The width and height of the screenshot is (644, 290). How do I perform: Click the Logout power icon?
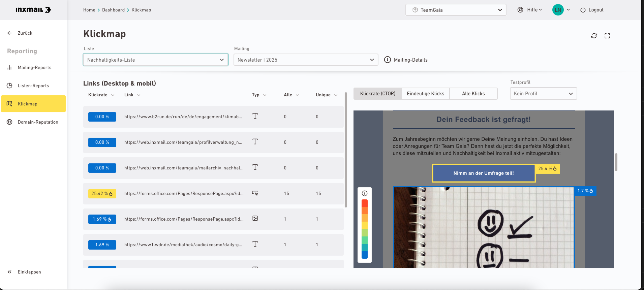point(583,10)
